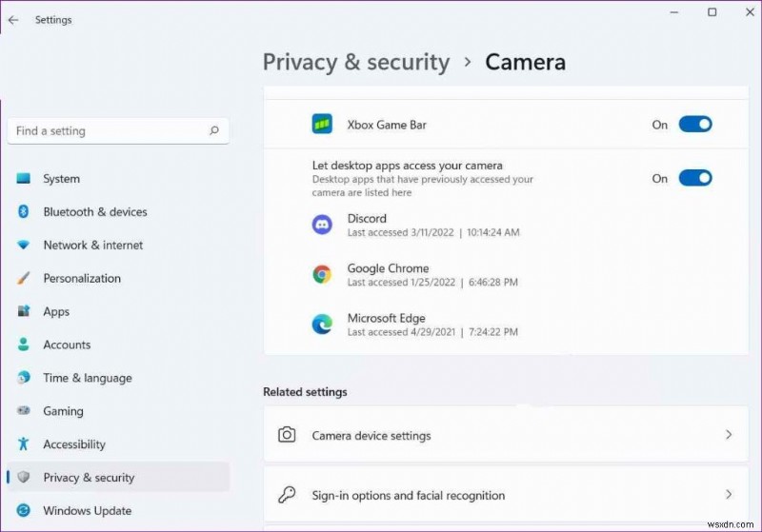Click the key icon for sign-in options
The height and width of the screenshot is (532, 762).
click(287, 495)
